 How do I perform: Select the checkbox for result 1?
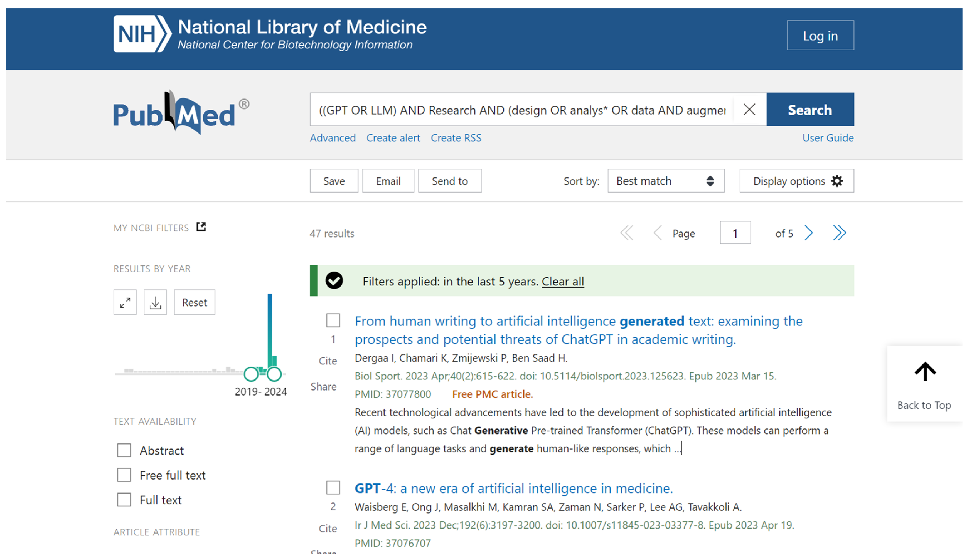tap(333, 320)
